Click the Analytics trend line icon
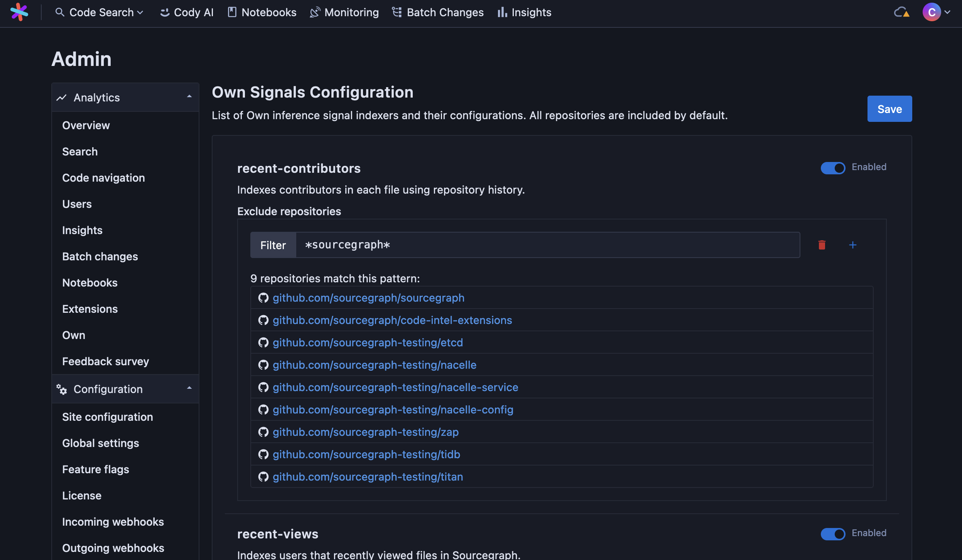Viewport: 962px width, 560px height. click(62, 98)
